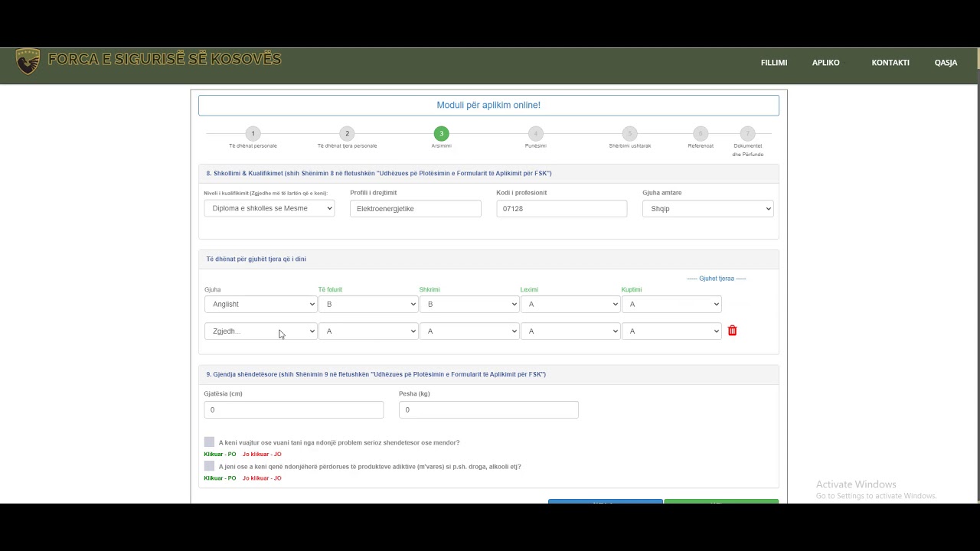Open Të folurit dropdown in Zgjedh... row
Image resolution: width=980 pixels, height=551 pixels.
(368, 331)
